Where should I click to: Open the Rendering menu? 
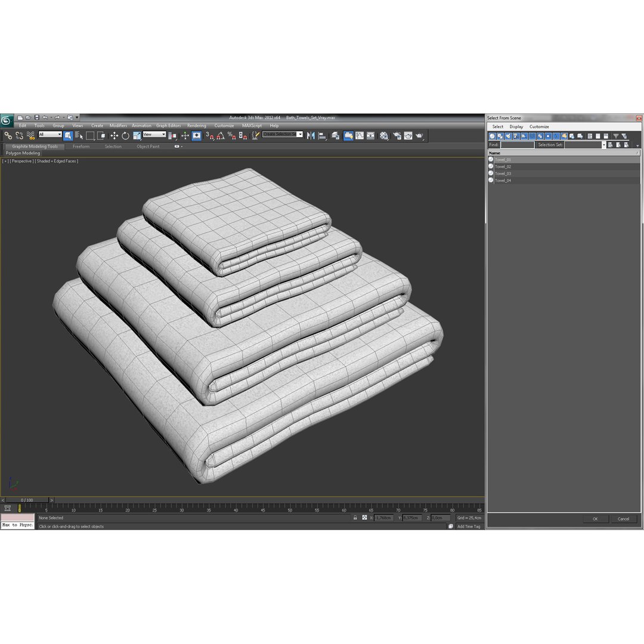197,126
